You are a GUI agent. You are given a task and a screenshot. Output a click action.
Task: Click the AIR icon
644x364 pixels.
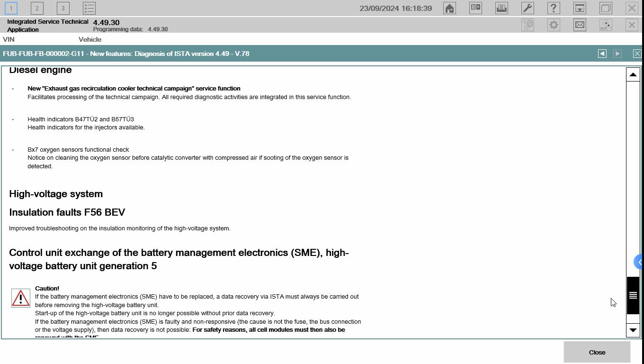pyautogui.click(x=606, y=25)
